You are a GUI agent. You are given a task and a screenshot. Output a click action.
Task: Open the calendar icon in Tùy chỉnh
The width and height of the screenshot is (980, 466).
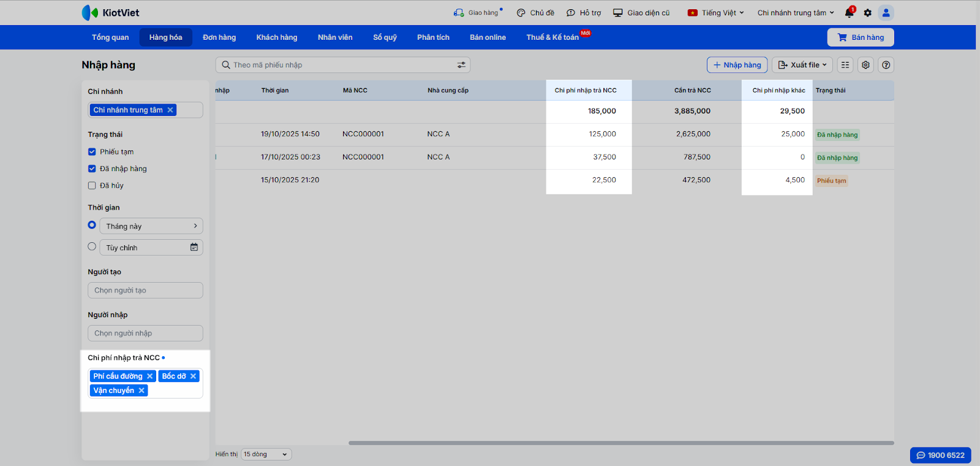[x=194, y=247]
